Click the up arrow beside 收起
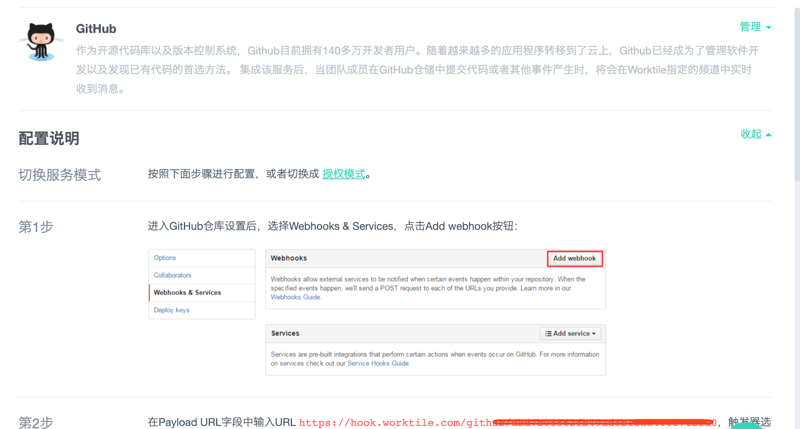Screen dimensions: 800x429 [x=768, y=134]
